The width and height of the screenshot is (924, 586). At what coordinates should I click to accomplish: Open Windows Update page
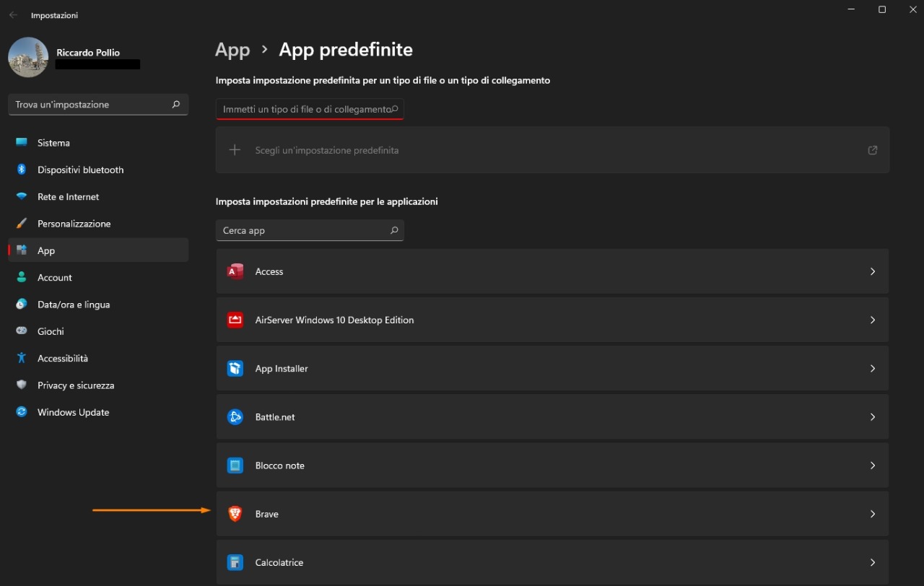pos(98,412)
